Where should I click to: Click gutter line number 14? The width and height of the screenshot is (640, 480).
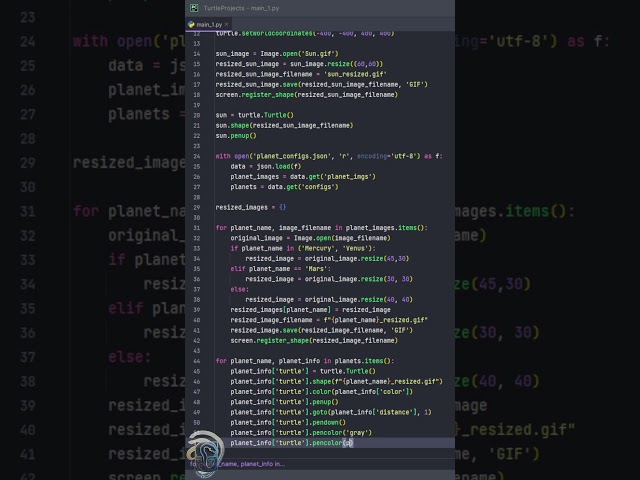(x=197, y=54)
